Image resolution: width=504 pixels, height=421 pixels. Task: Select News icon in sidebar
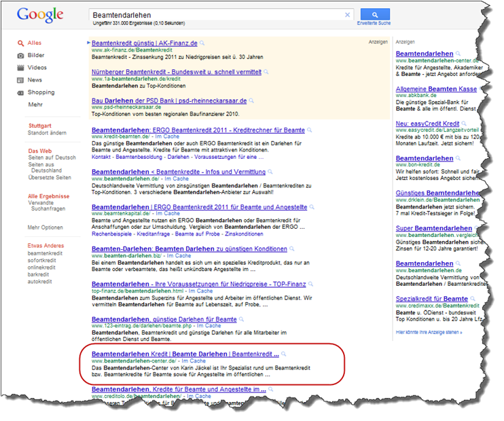20,80
